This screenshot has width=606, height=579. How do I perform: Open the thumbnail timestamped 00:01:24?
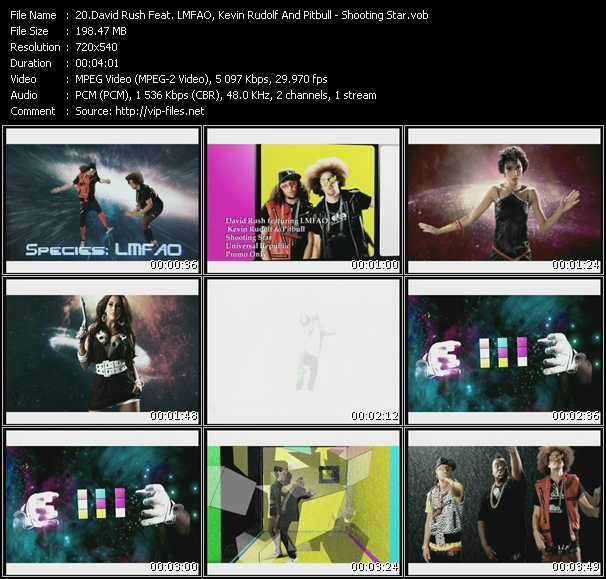pyautogui.click(x=504, y=200)
